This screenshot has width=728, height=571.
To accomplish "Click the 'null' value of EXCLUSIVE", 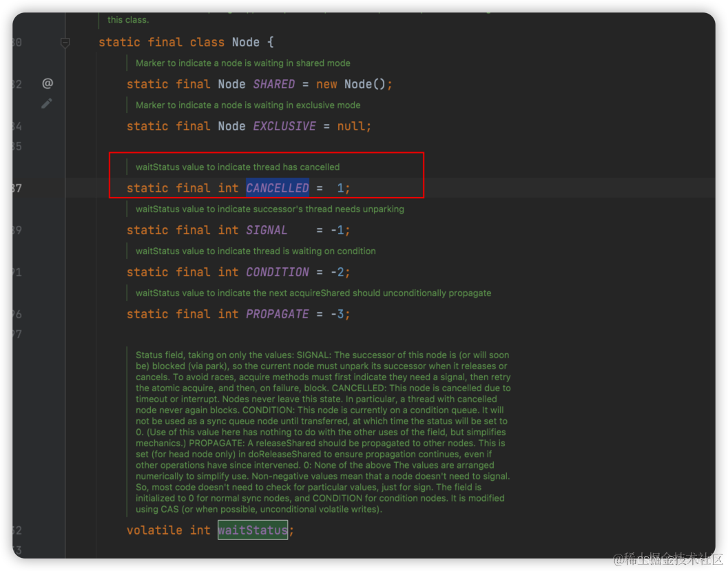I will 351,126.
